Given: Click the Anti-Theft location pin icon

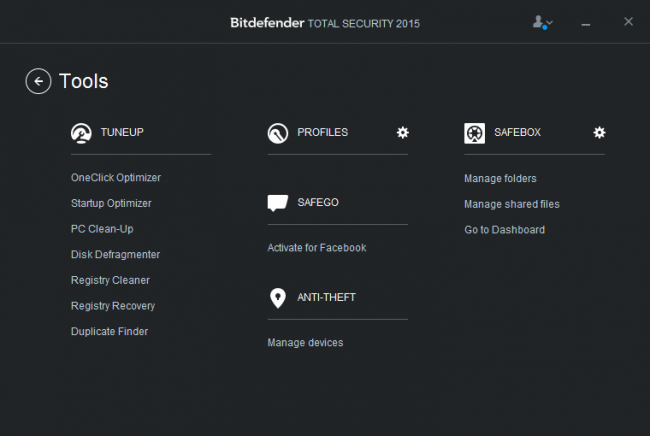Looking at the screenshot, I should tap(278, 298).
